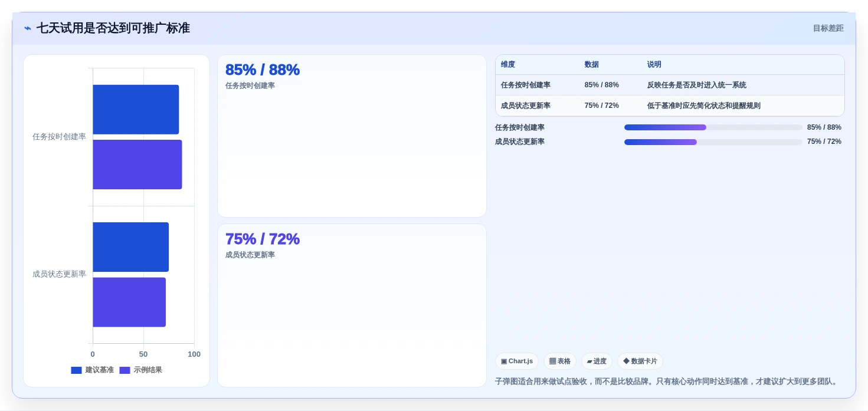
Task: Click table cell 75% / 72%
Action: pos(602,106)
